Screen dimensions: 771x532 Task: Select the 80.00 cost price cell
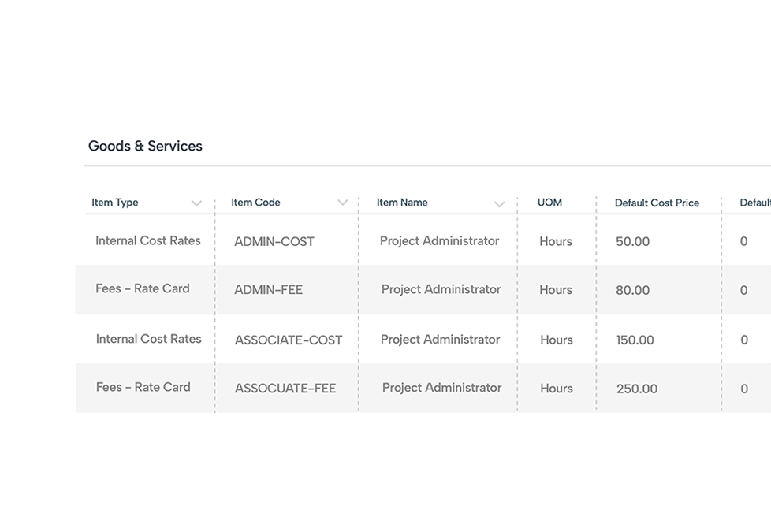click(632, 291)
